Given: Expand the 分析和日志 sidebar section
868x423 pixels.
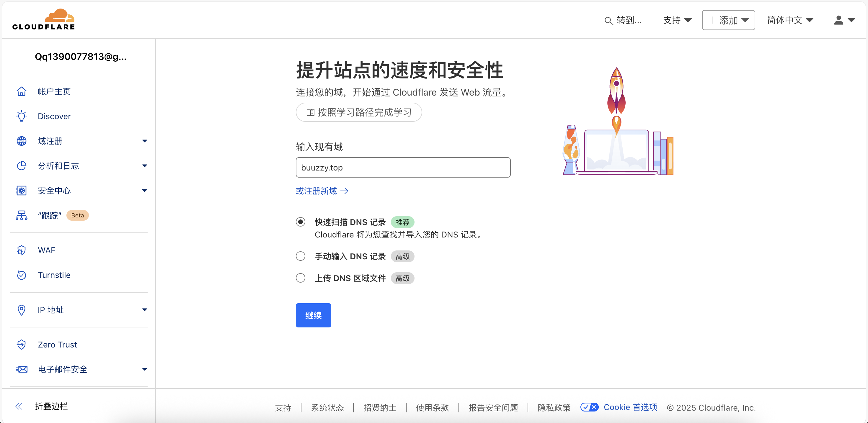Looking at the screenshot, I should point(145,166).
